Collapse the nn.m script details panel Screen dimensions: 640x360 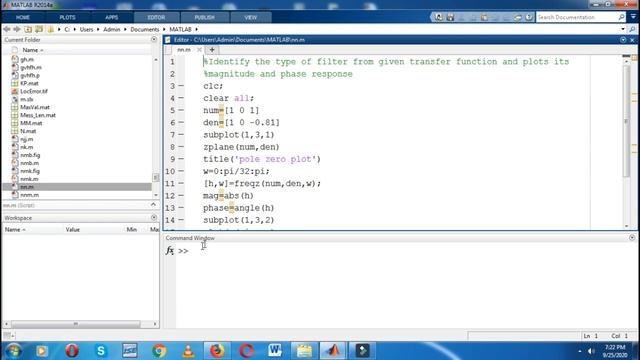[x=153, y=205]
